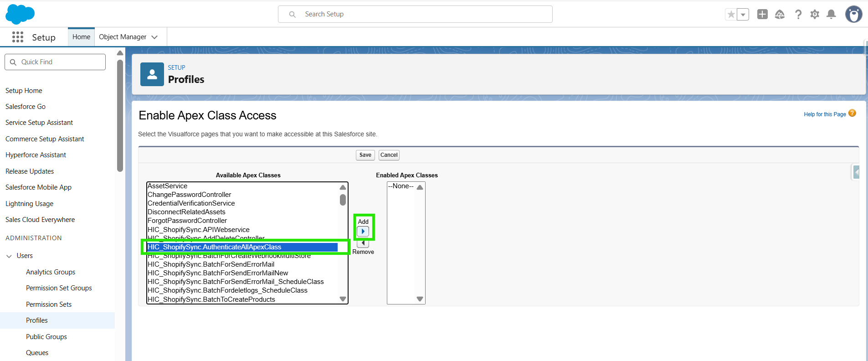This screenshot has height=361, width=868.
Task: Click the sidebar scroll-up arrow
Action: (120, 53)
